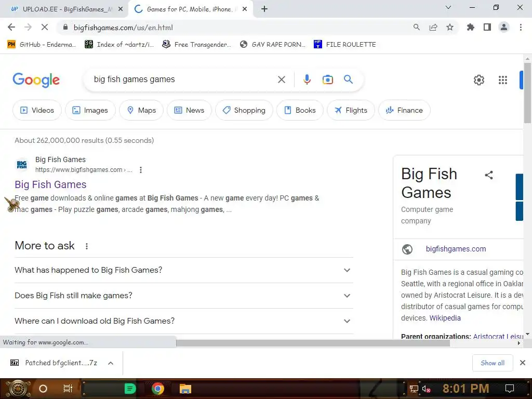Close the downloads bar
The image size is (532, 399).
(x=523, y=363)
